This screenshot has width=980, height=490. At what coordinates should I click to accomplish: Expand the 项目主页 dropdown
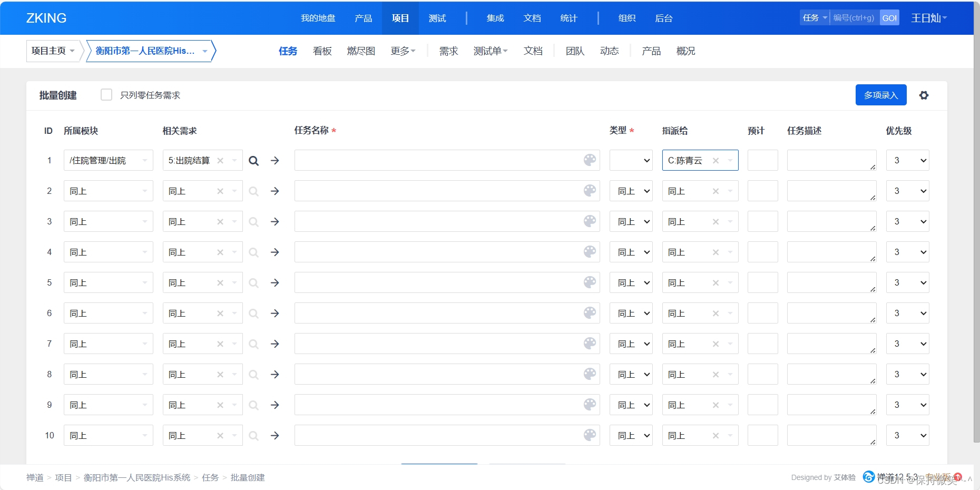[x=53, y=51]
